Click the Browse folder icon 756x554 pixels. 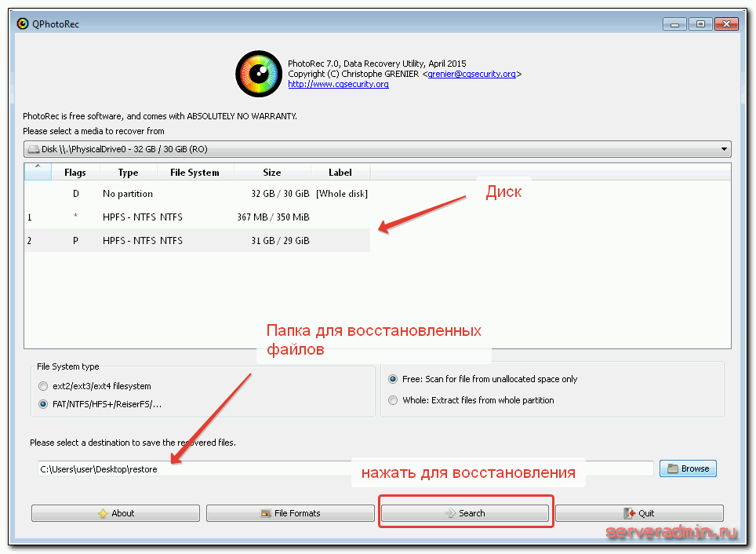pyautogui.click(x=672, y=469)
